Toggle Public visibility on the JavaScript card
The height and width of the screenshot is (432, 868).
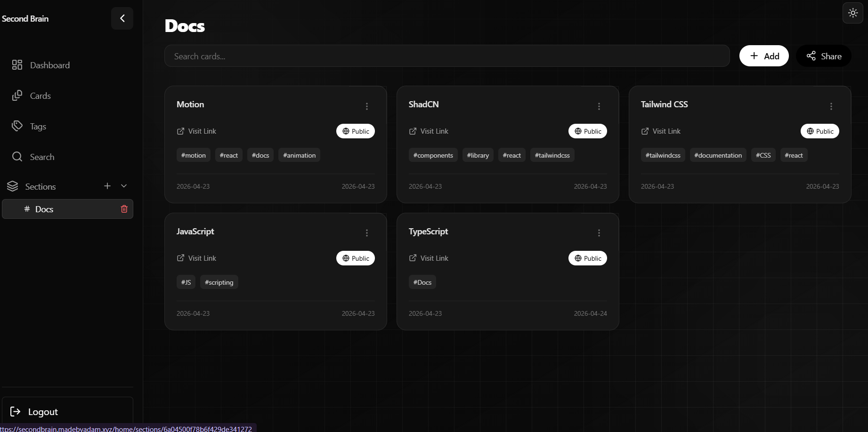pos(356,258)
